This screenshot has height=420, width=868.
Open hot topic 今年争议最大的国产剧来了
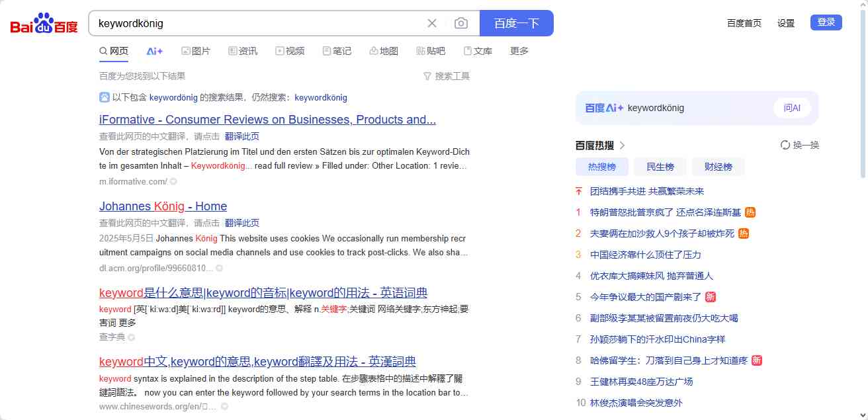646,297
